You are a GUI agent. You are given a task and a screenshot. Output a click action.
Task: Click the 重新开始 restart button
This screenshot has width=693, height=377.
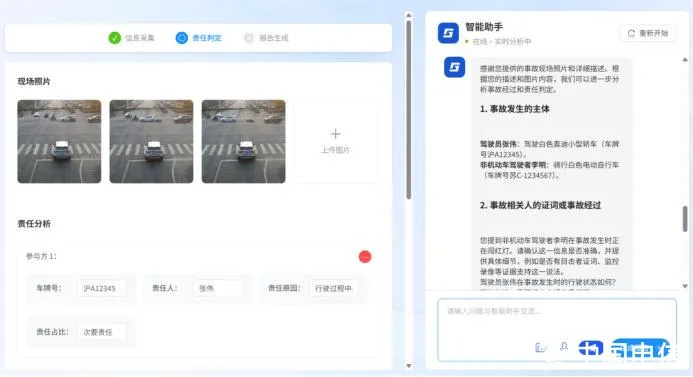point(648,33)
